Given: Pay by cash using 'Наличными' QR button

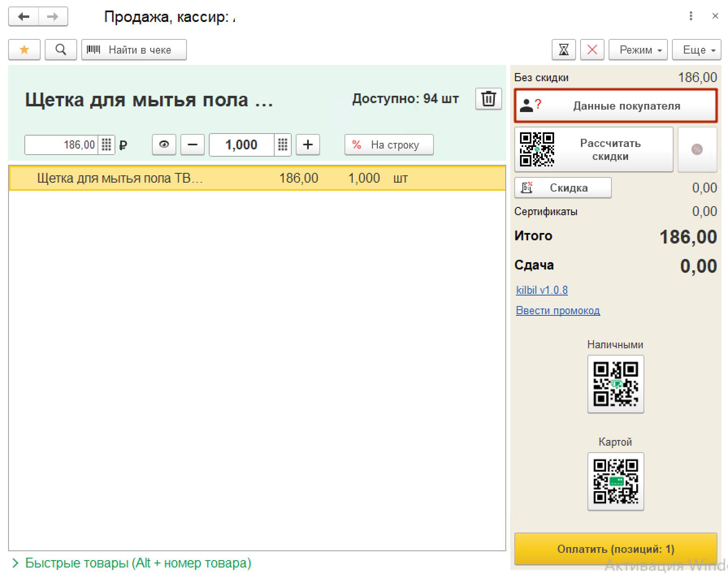Looking at the screenshot, I should (x=616, y=384).
